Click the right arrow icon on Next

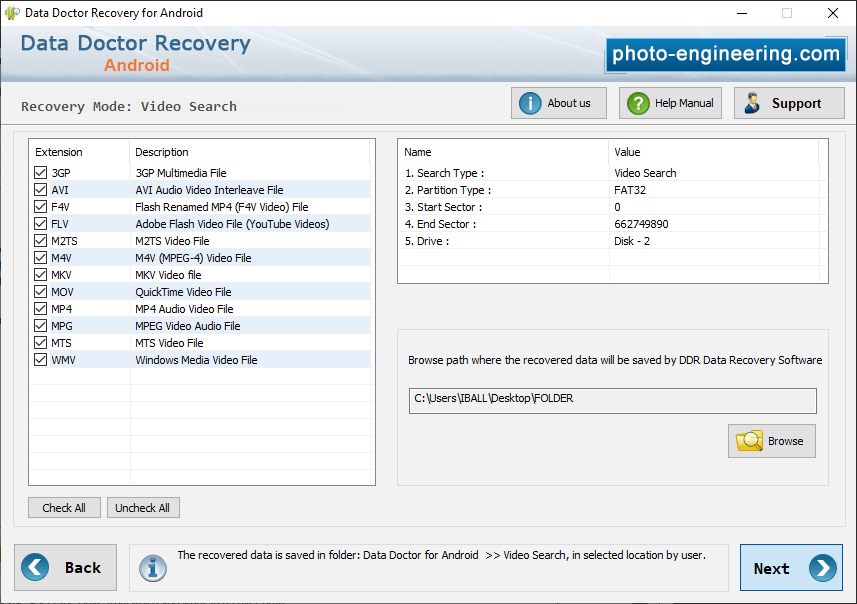(823, 568)
